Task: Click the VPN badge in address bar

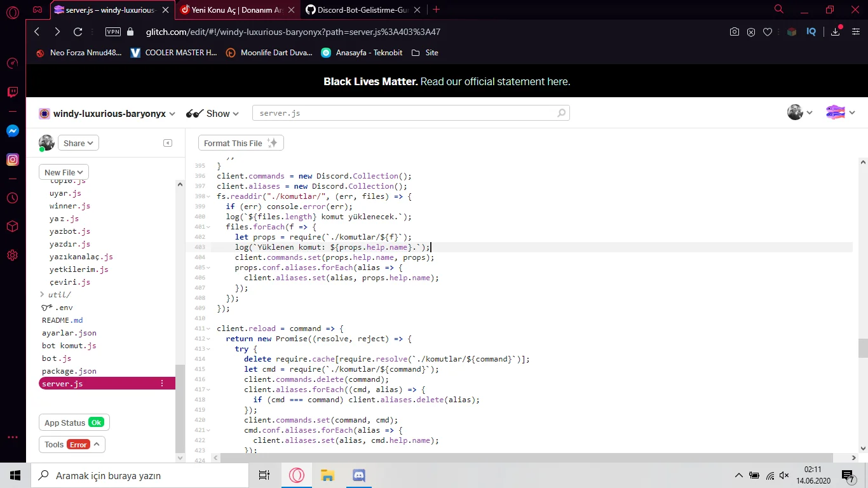Action: [112, 32]
